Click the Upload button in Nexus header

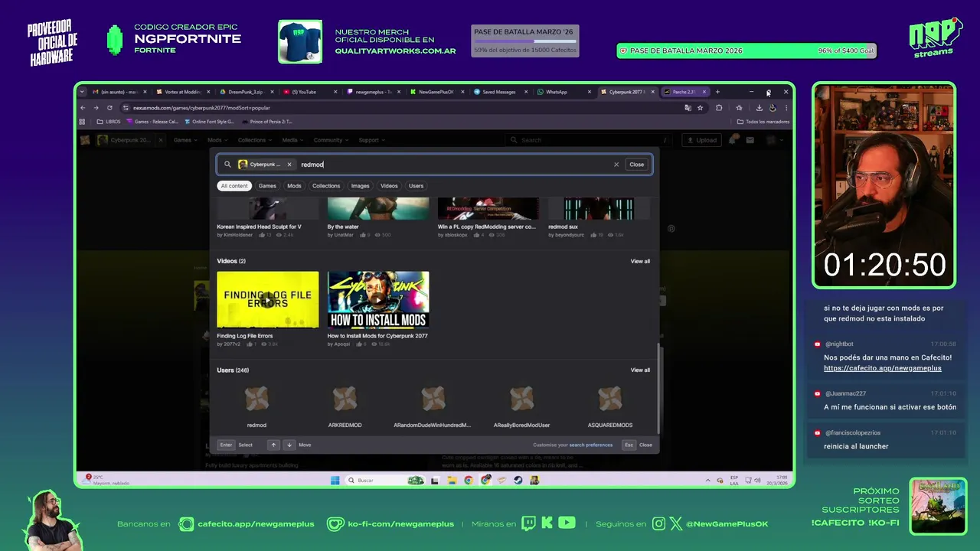coord(702,140)
